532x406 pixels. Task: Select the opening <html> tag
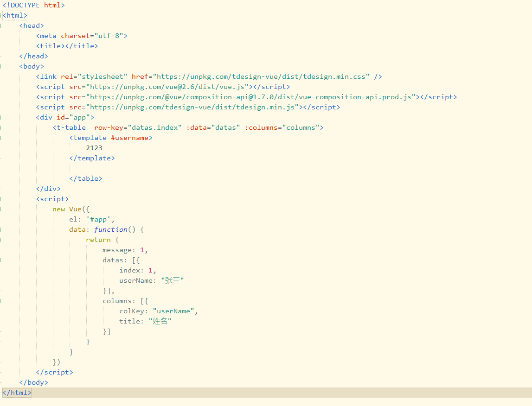(x=14, y=15)
